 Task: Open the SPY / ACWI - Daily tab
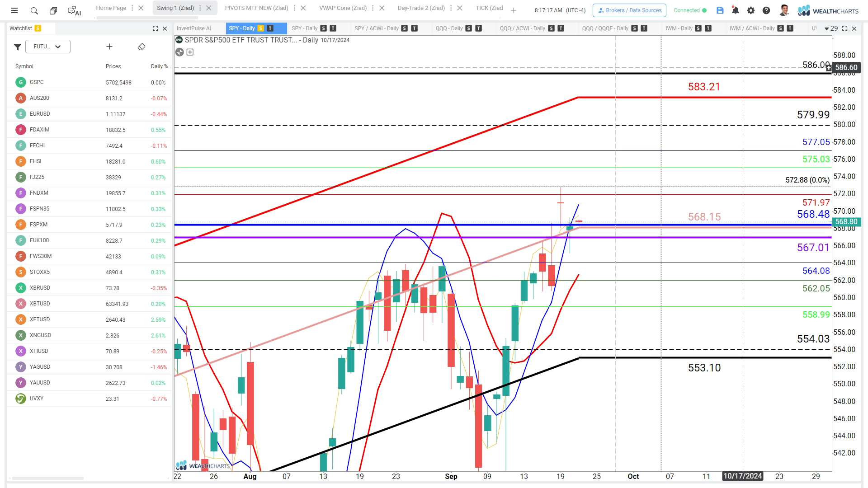377,28
